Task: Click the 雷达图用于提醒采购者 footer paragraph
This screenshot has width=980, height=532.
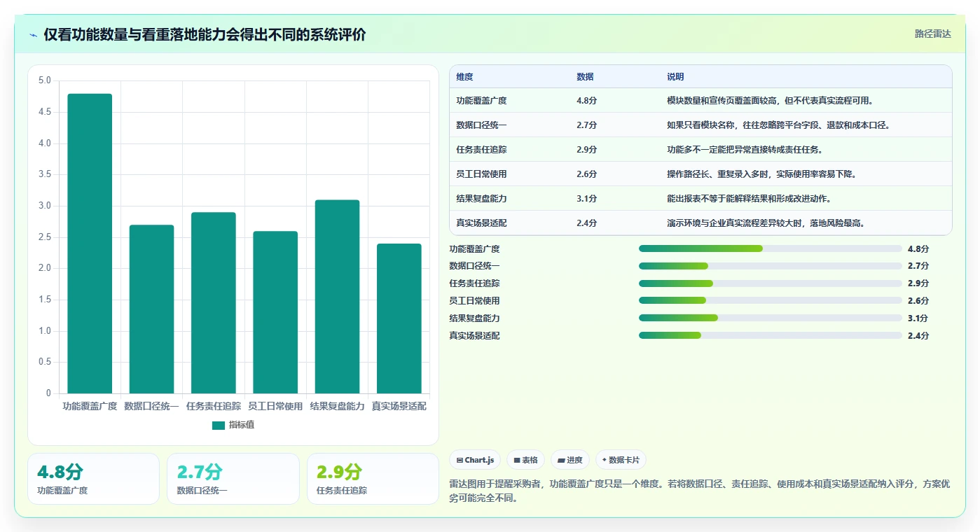Action: click(x=700, y=491)
